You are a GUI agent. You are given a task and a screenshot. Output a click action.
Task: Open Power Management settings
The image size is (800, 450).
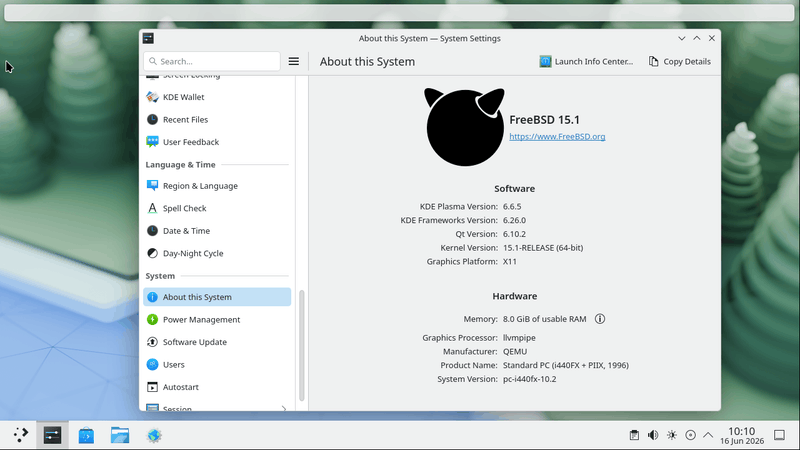tap(217, 319)
